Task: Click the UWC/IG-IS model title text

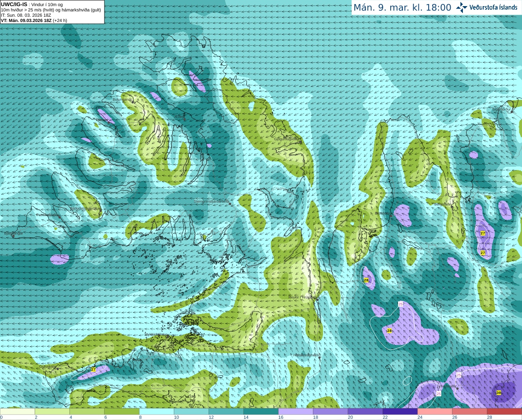Action: coord(14,4)
